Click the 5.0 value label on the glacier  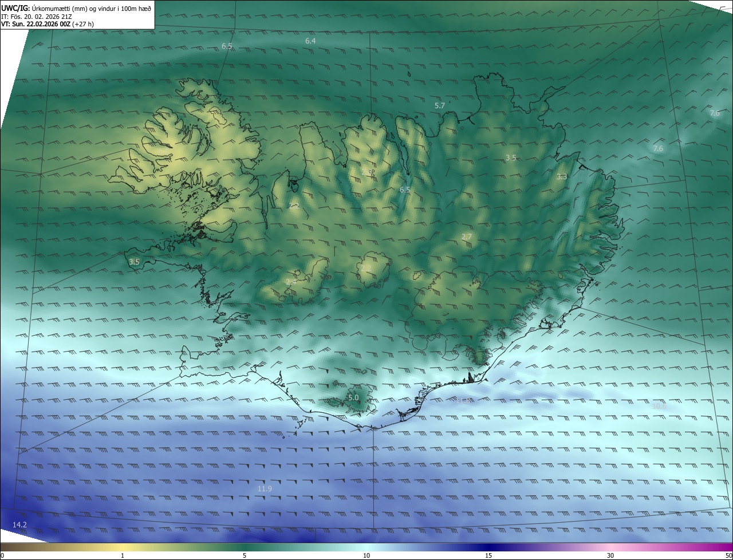pos(353,397)
